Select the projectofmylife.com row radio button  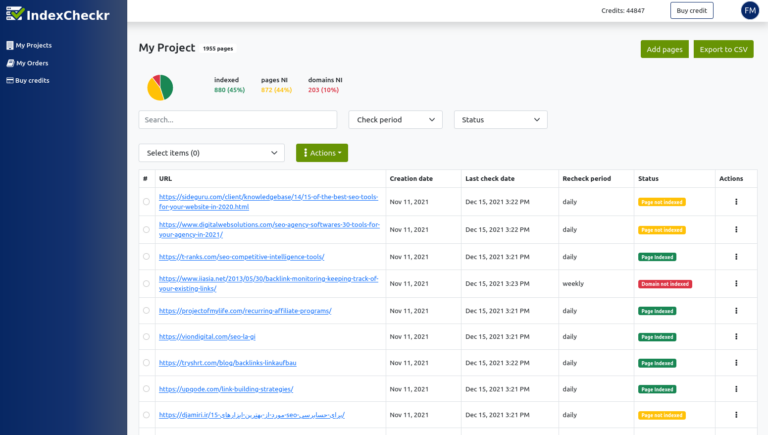(x=146, y=311)
